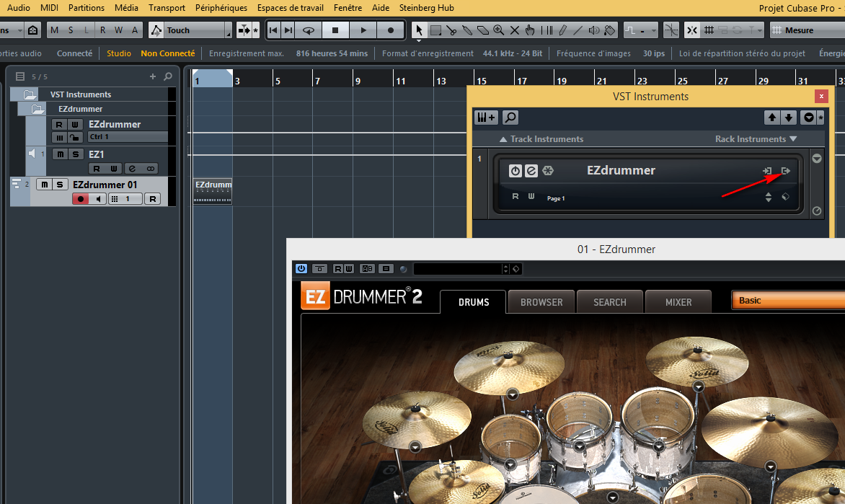845x504 pixels.
Task: Collapse the EZdrummer folder track
Action: tap(37, 110)
